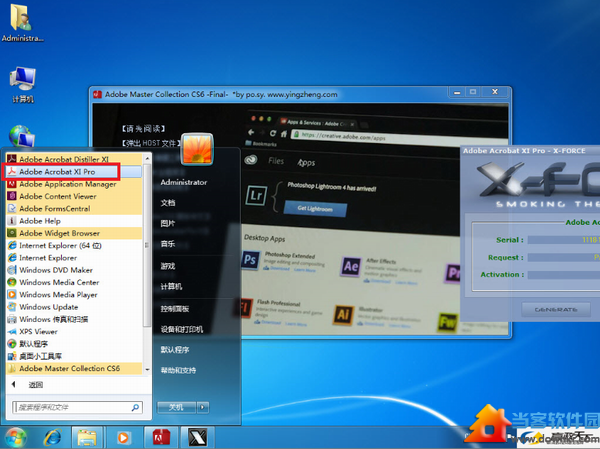Screen dimensions: 600x449
Task: Open the 计算机 desktop icon
Action: pyautogui.click(x=23, y=85)
